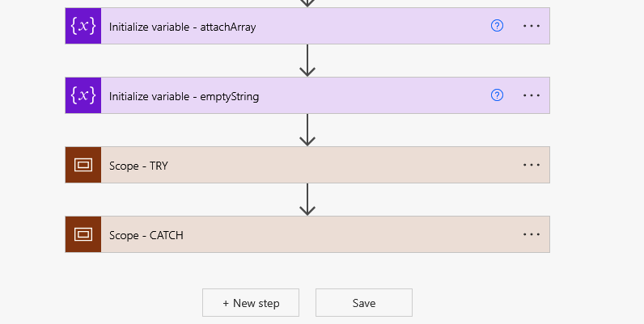
Task: Click the variable icon on the emptyString action
Action: point(83,95)
